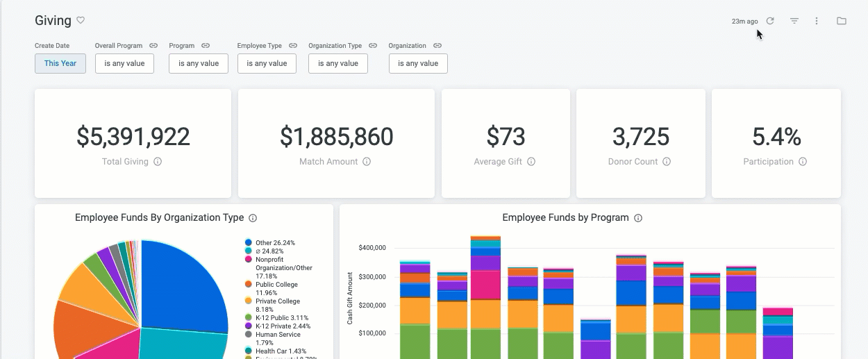Screen dimensions: 868x359
Task: Click the Cash Gift Amount axis title
Action: [350, 299]
